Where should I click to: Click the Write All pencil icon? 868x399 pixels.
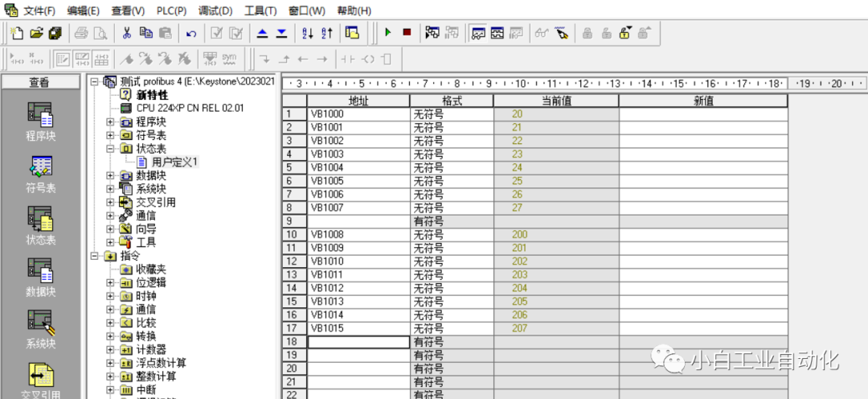(562, 33)
